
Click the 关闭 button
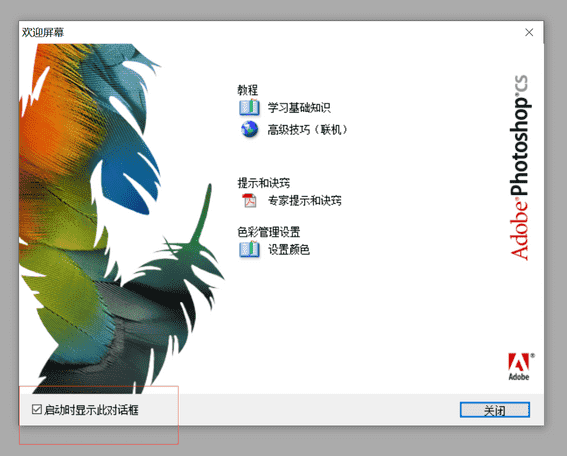(x=495, y=410)
